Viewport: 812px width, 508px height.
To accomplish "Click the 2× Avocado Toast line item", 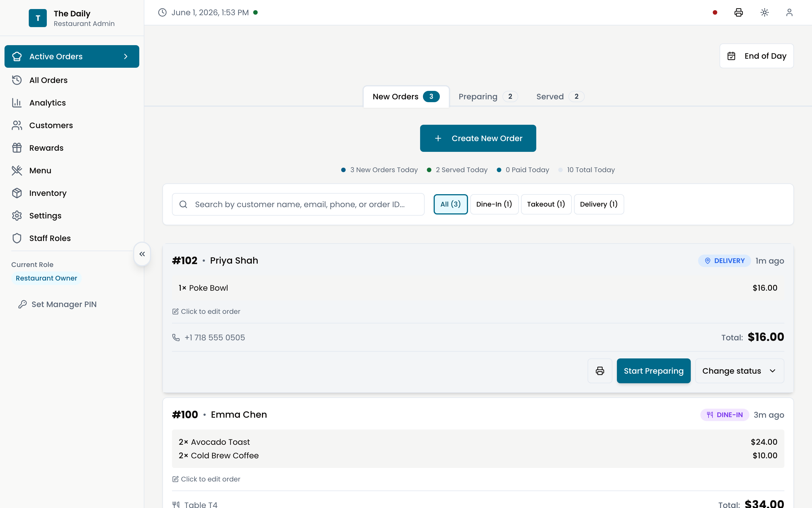I will [478, 442].
